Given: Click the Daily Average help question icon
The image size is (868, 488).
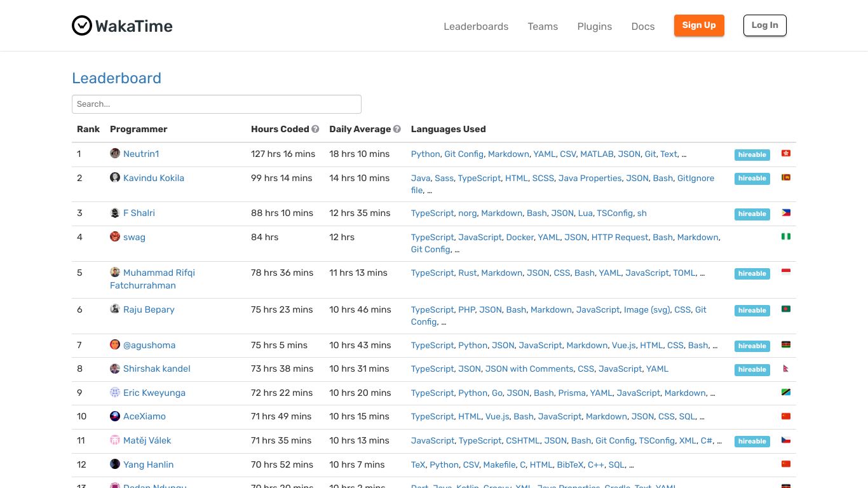Looking at the screenshot, I should (397, 129).
